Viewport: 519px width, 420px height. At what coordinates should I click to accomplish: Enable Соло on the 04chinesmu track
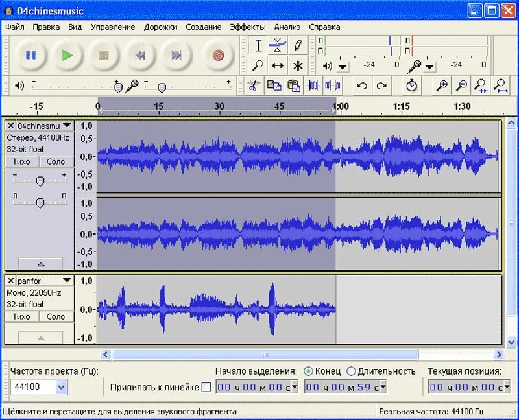tap(56, 161)
